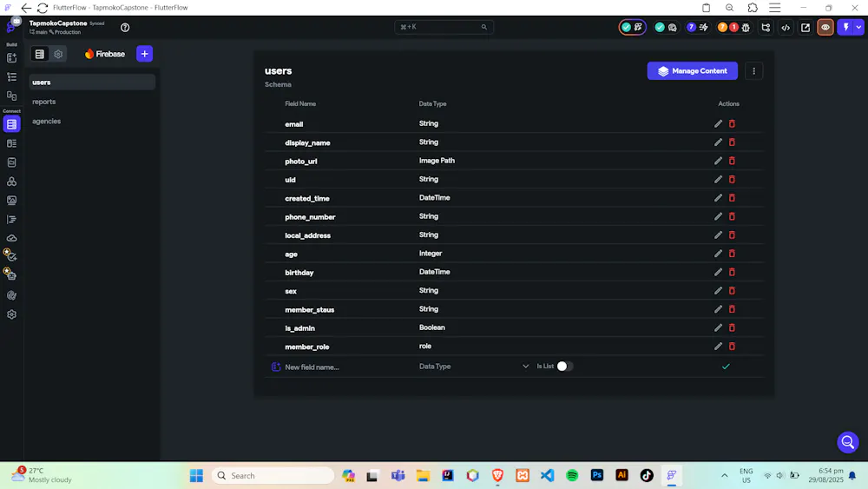
Task: Open the browser hamburger menu
Action: pyautogui.click(x=775, y=8)
